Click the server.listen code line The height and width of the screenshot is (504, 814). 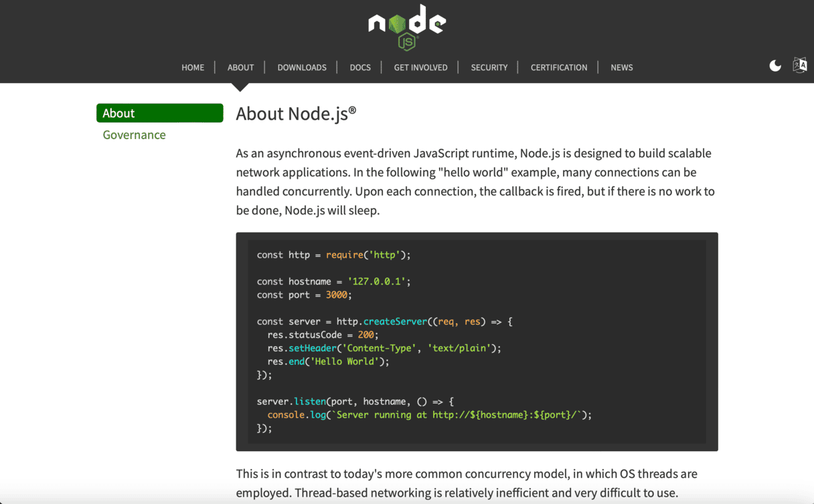[x=355, y=402]
